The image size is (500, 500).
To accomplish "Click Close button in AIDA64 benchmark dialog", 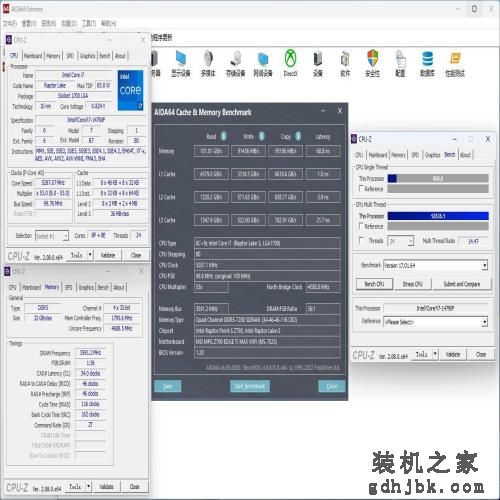I will tap(332, 386).
